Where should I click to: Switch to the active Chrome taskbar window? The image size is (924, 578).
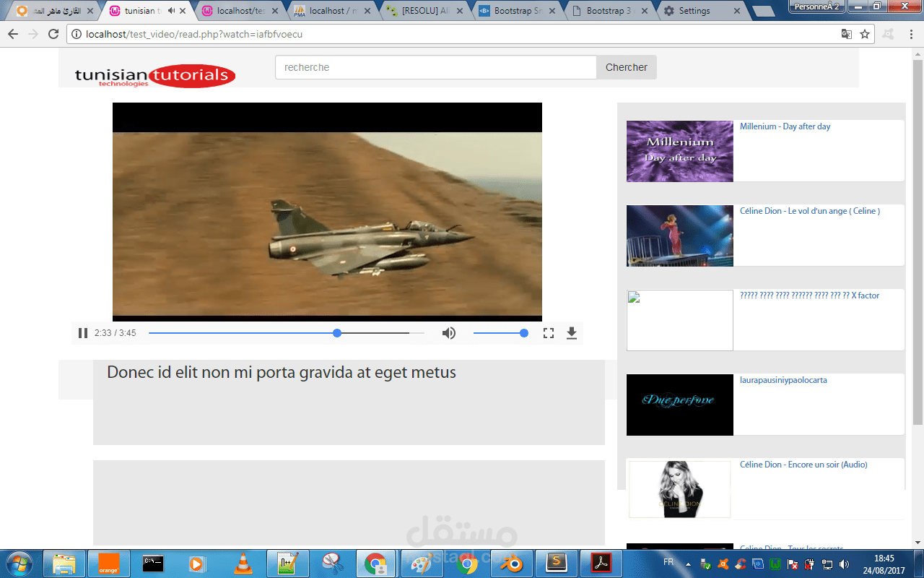375,564
